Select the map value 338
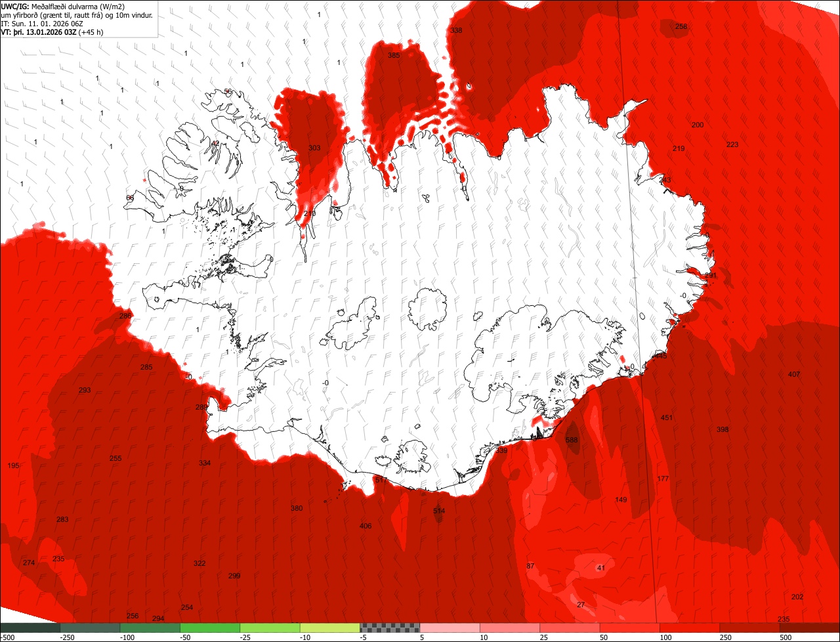This screenshot has height=642, width=840. click(x=456, y=31)
